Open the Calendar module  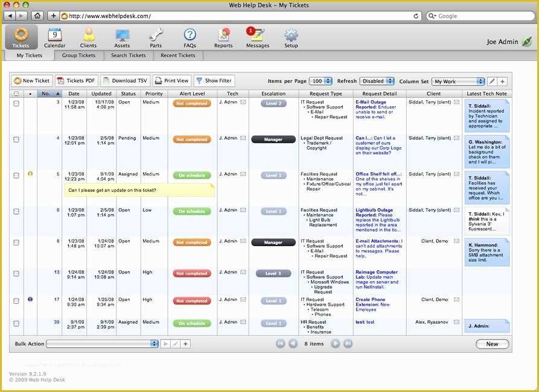pos(55,38)
